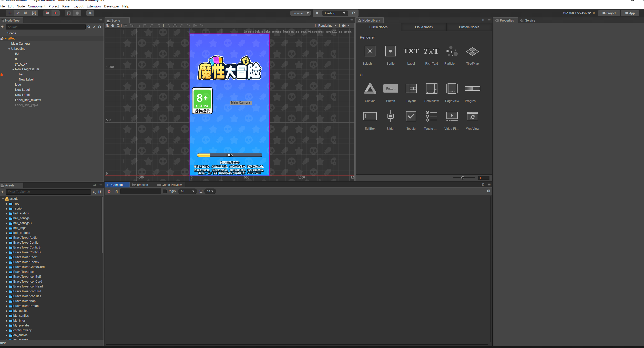This screenshot has height=348, width=644.
Task: Collapse all nodes in Node Tree
Action: tap(94, 27)
